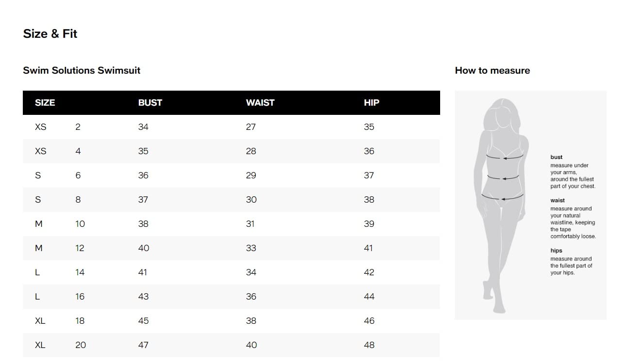This screenshot has height=364, width=626.
Task: Click waist value 33 for size 12
Action: 251,248
